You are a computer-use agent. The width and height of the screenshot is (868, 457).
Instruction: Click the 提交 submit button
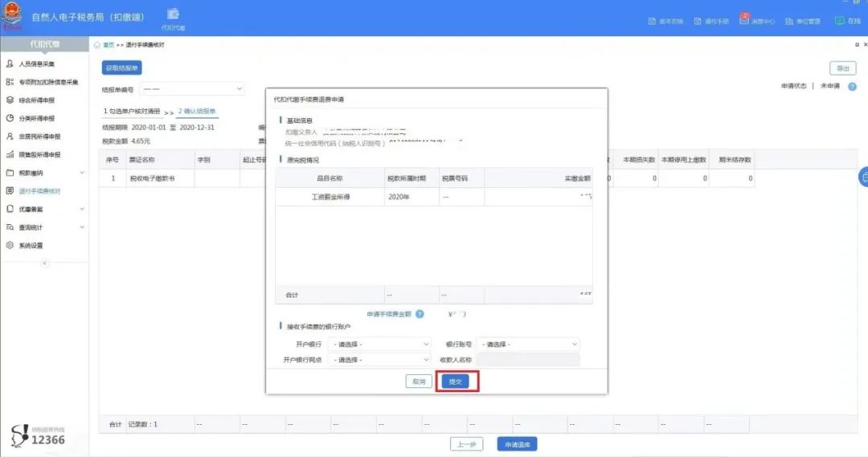[454, 382]
